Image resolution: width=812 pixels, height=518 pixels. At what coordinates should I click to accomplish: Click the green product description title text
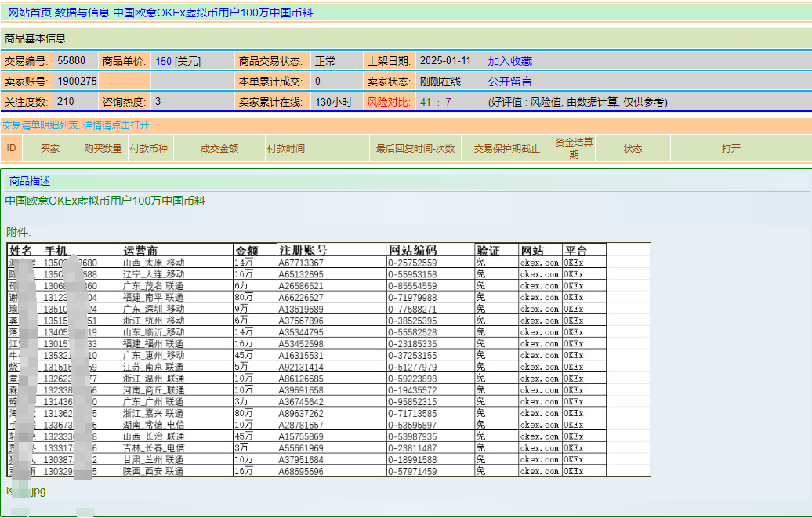pyautogui.click(x=105, y=201)
